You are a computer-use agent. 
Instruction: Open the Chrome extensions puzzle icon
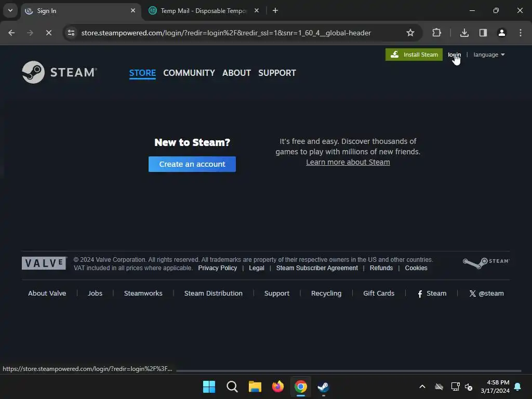coord(436,33)
